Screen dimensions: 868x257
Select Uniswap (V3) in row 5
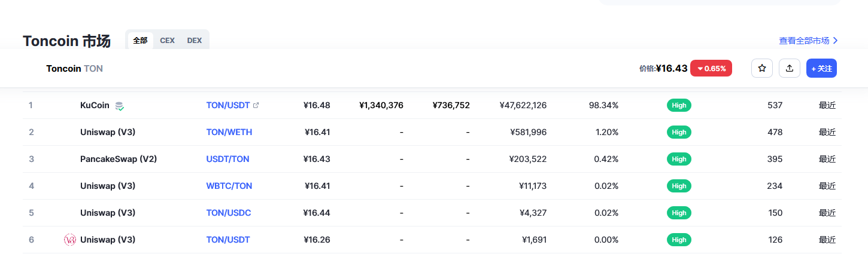click(108, 213)
